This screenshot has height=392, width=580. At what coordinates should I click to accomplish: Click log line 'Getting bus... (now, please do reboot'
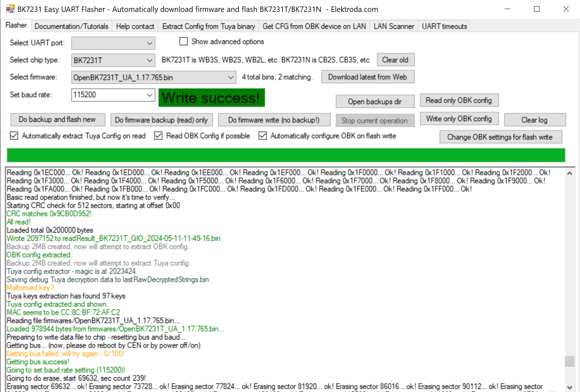[x=103, y=346]
